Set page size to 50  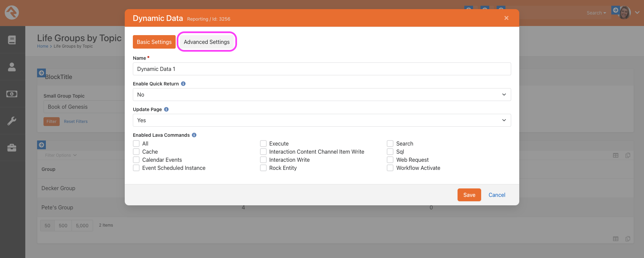(x=48, y=226)
